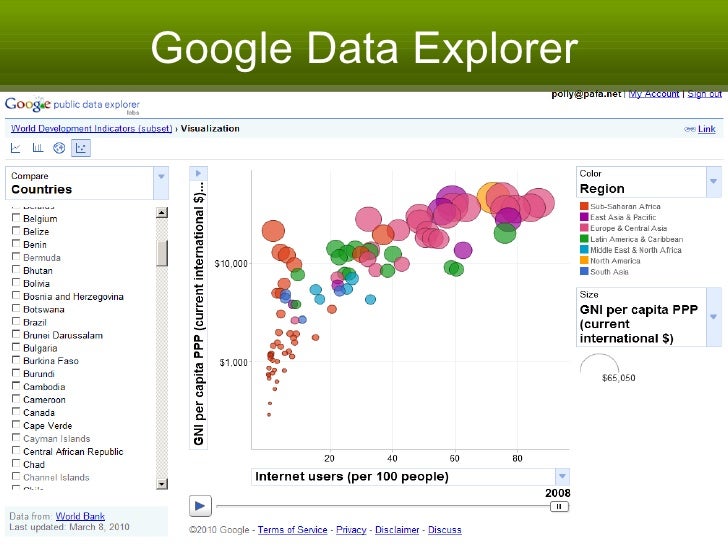The height and width of the screenshot is (546, 728).
Task: Check the Bulgaria checkbox
Action: pos(16,347)
